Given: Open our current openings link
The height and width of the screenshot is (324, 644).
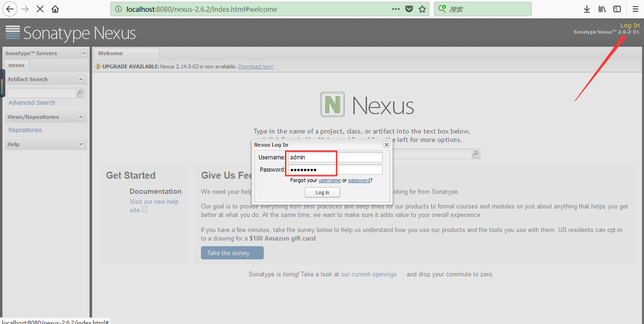Looking at the screenshot, I should point(369,274).
